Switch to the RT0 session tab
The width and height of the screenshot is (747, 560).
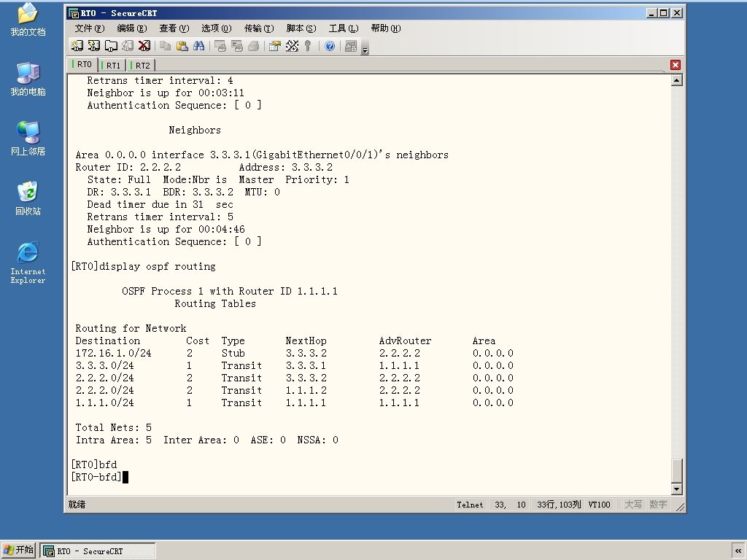click(x=83, y=64)
